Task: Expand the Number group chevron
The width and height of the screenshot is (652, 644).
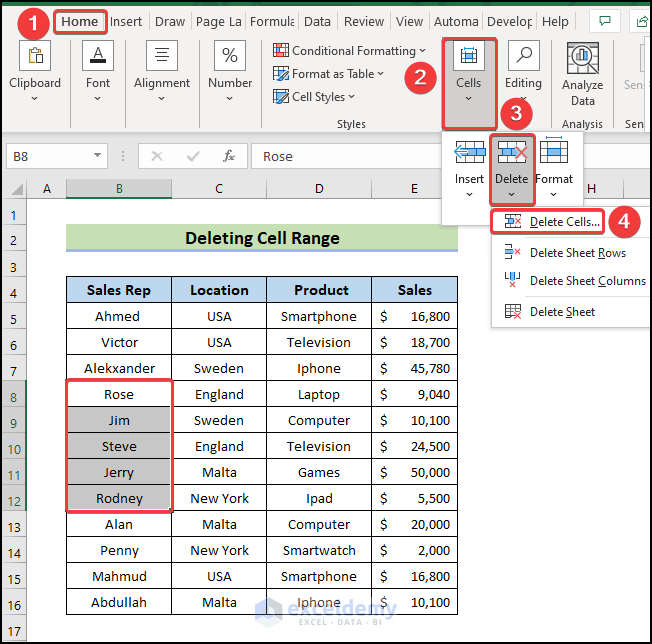Action: click(x=230, y=99)
